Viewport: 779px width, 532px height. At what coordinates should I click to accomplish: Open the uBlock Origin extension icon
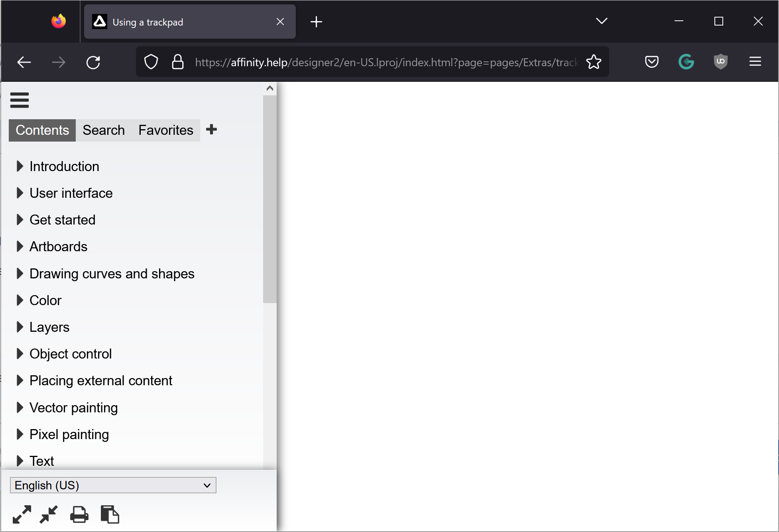(x=720, y=62)
